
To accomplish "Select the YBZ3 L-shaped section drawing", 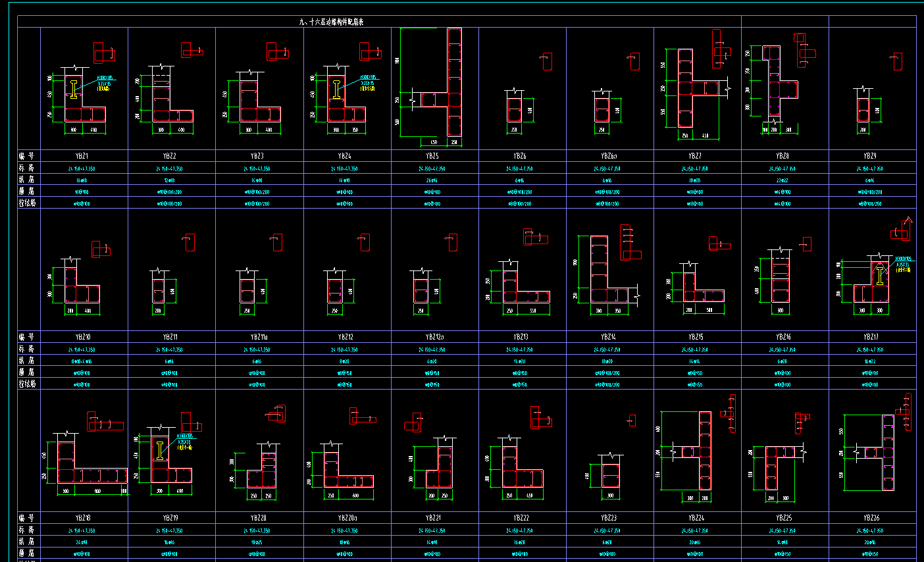I will pos(260,101).
